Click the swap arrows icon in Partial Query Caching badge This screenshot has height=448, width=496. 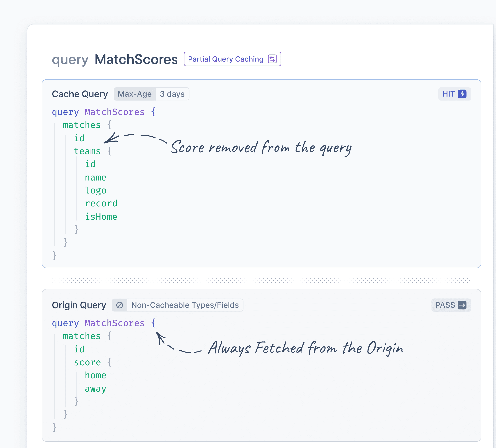tap(272, 59)
